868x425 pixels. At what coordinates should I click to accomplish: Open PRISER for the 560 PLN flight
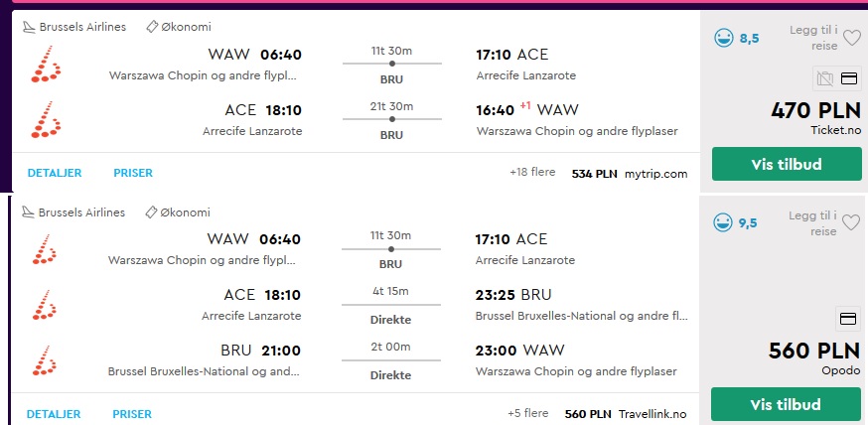[132, 414]
